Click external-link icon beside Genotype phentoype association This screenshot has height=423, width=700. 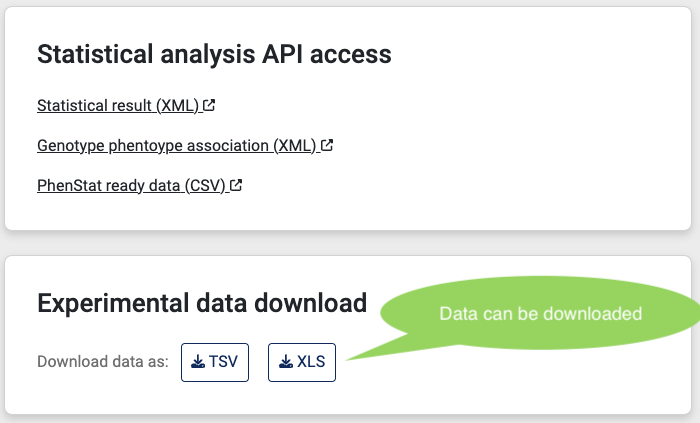pyautogui.click(x=327, y=145)
